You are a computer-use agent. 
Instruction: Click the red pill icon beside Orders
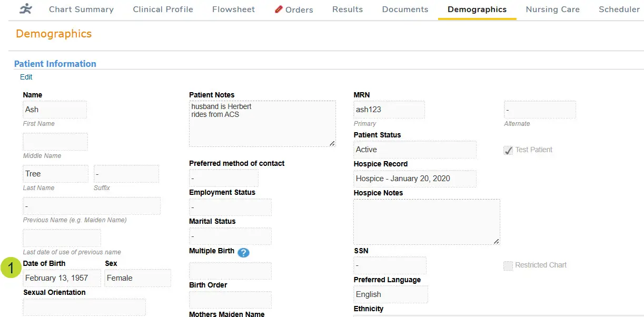(279, 9)
